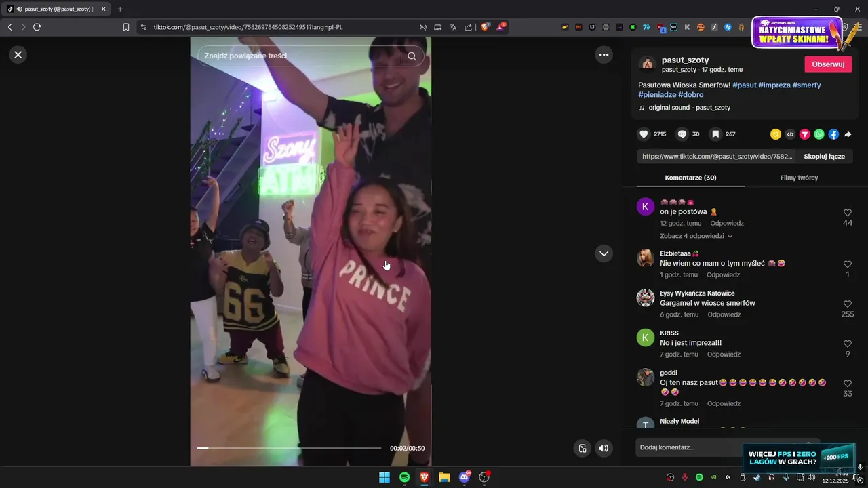The height and width of the screenshot is (488, 868).
Task: Click the Obserwuj follow button
Action: point(828,64)
